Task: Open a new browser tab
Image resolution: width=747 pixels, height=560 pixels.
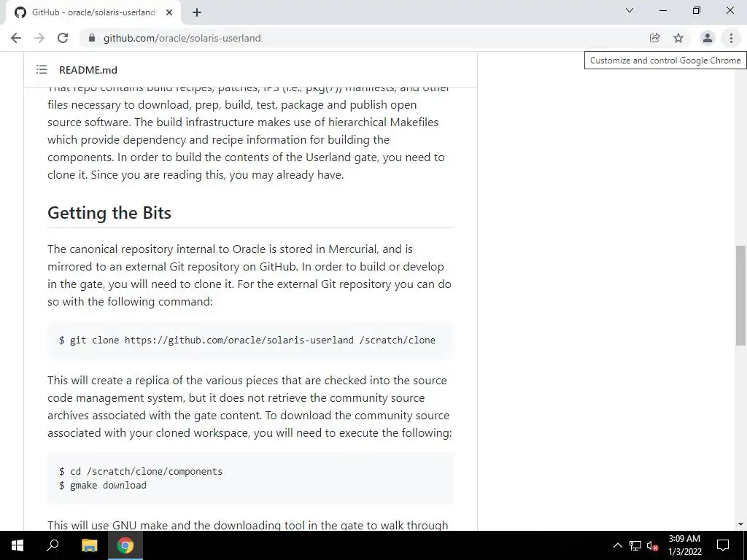Action: tap(197, 12)
